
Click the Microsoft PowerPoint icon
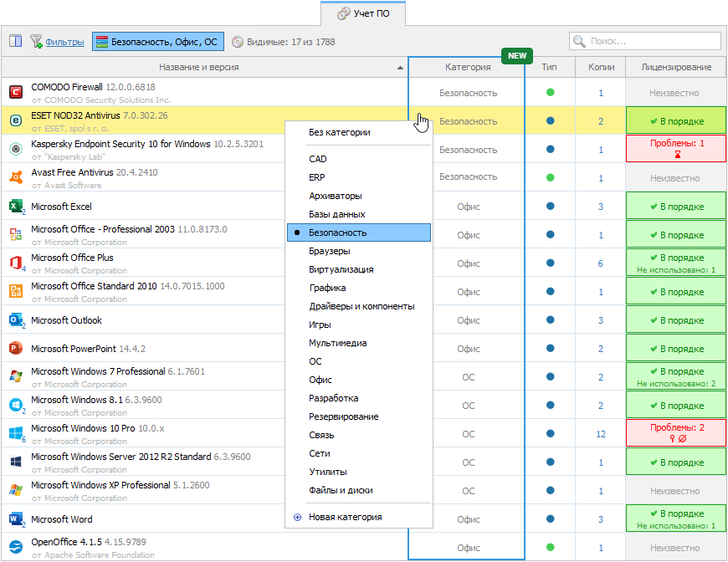16,348
